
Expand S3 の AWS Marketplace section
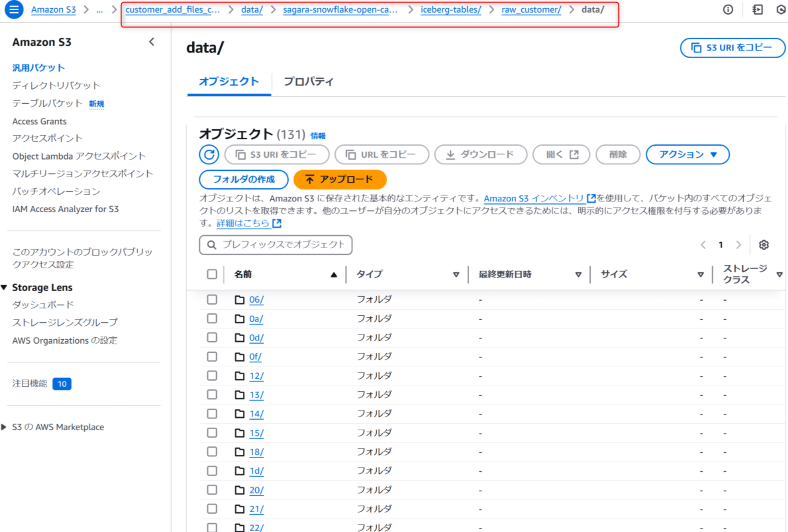click(x=4, y=427)
